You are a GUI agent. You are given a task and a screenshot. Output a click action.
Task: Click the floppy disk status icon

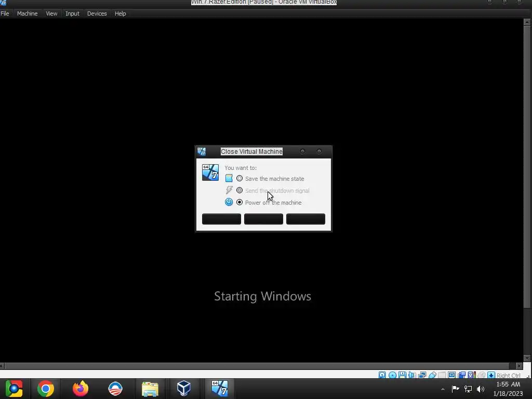coord(403,375)
